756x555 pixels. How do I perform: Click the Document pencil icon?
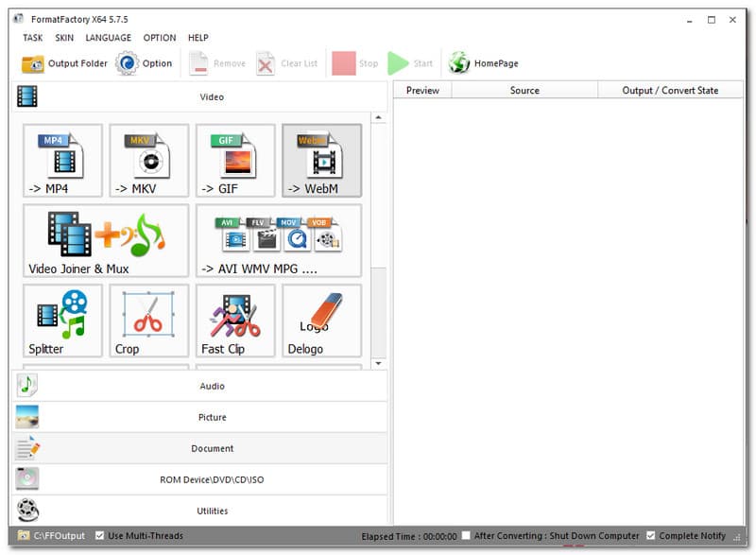(x=27, y=447)
